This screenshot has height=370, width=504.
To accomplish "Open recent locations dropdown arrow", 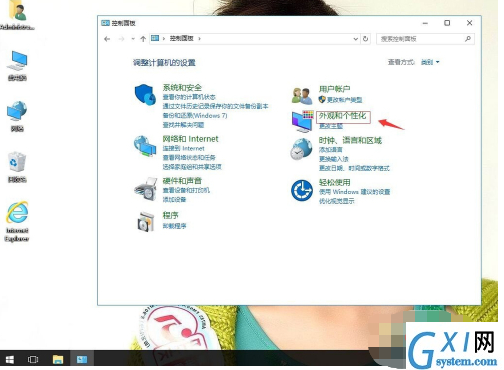I will [133, 39].
